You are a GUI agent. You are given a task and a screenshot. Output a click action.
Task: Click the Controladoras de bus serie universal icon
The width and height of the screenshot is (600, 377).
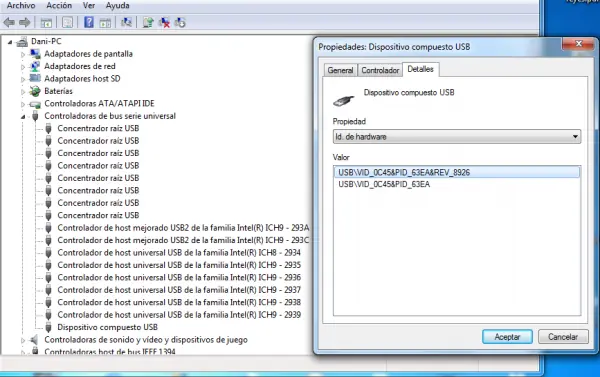(x=35, y=116)
